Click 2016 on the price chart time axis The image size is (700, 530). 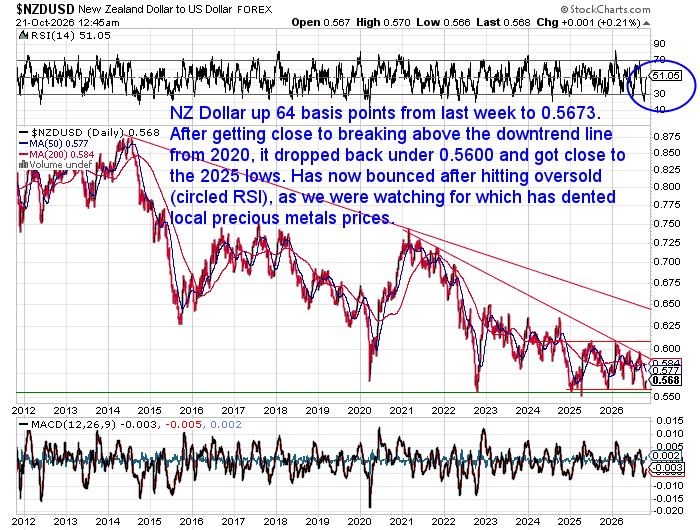click(192, 410)
